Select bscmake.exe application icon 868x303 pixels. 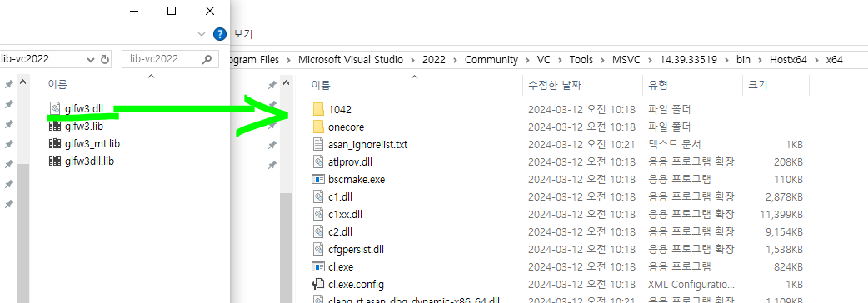[318, 179]
